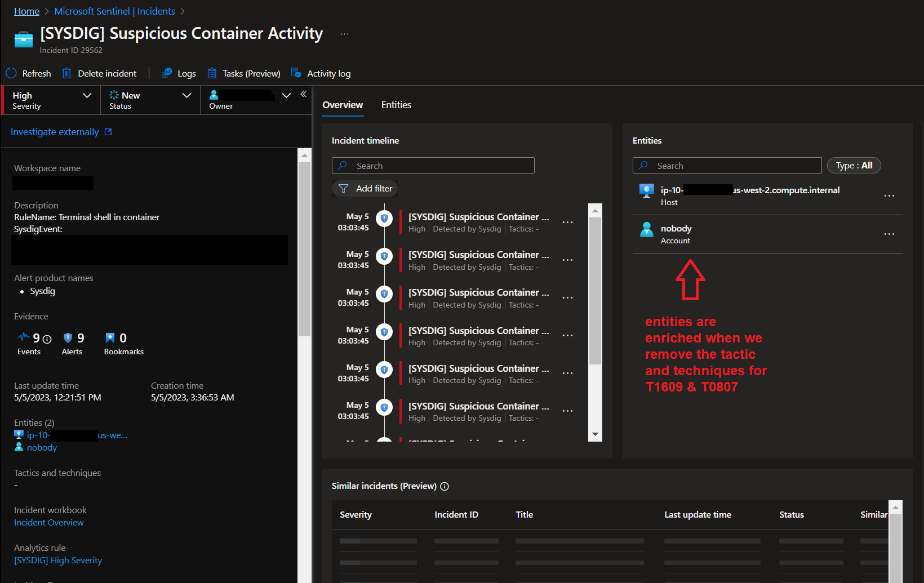Select the Delete incident trash icon
The width and height of the screenshot is (924, 583).
66,73
